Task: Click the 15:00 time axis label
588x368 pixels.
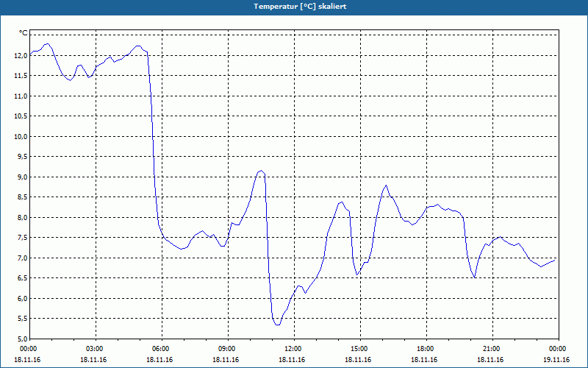Action: click(x=359, y=349)
